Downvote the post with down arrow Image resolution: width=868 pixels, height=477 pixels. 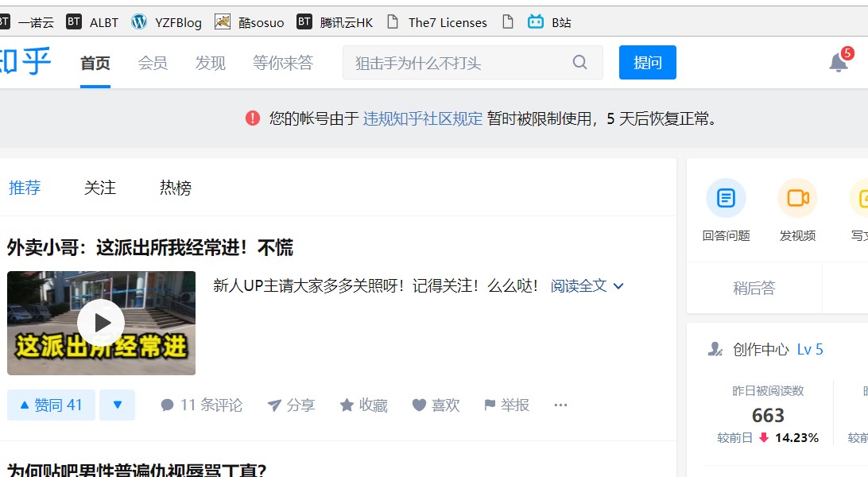tap(118, 405)
